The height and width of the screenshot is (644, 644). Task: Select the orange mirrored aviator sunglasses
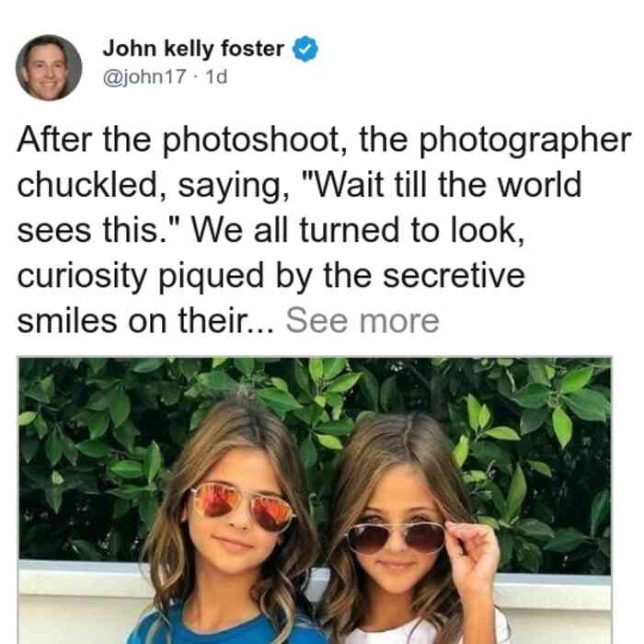pos(242,506)
